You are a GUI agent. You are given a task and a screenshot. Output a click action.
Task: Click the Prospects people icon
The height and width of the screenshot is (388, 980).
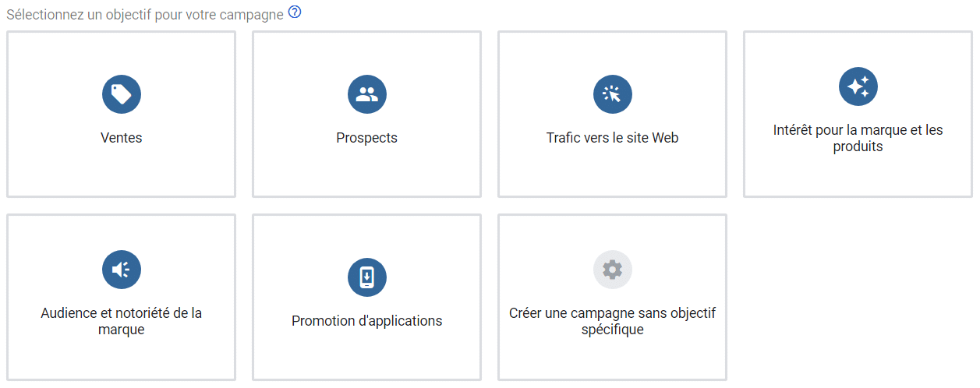click(366, 94)
